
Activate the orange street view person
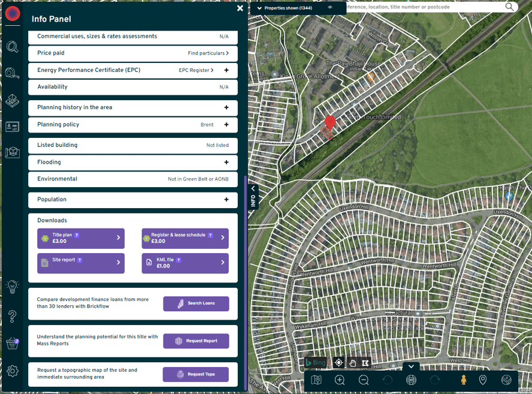[464, 380]
